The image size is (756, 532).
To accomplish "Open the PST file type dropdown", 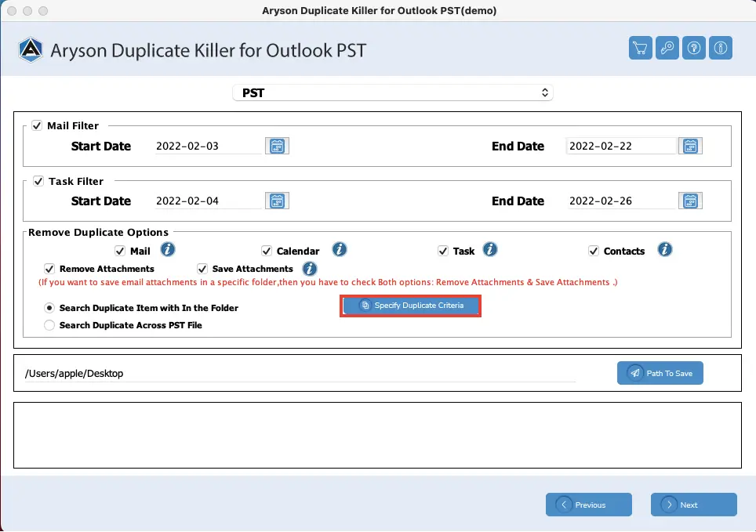I will click(x=393, y=93).
